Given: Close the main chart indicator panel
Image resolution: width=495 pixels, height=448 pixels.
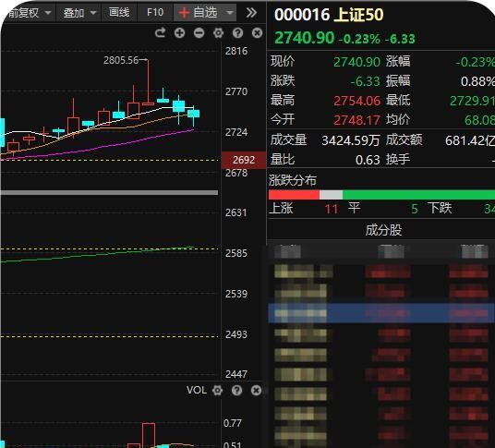Looking at the screenshot, I should [x=258, y=33].
